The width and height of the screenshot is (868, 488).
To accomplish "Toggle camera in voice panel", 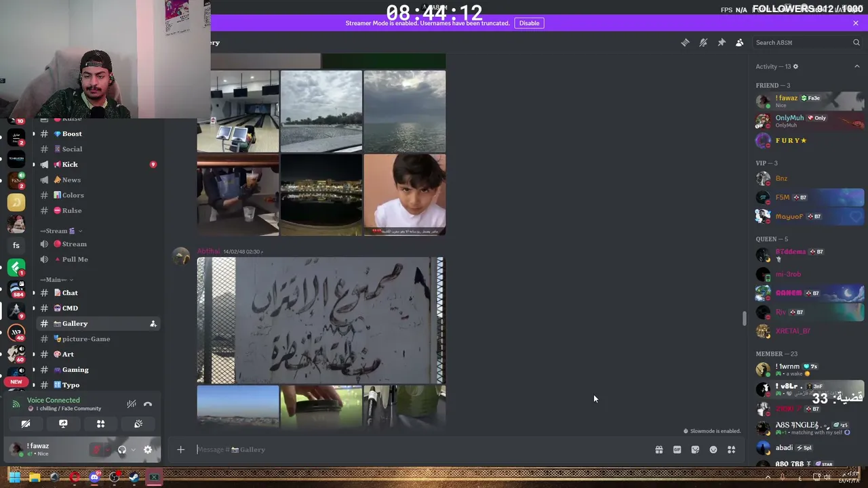I will 26,424.
